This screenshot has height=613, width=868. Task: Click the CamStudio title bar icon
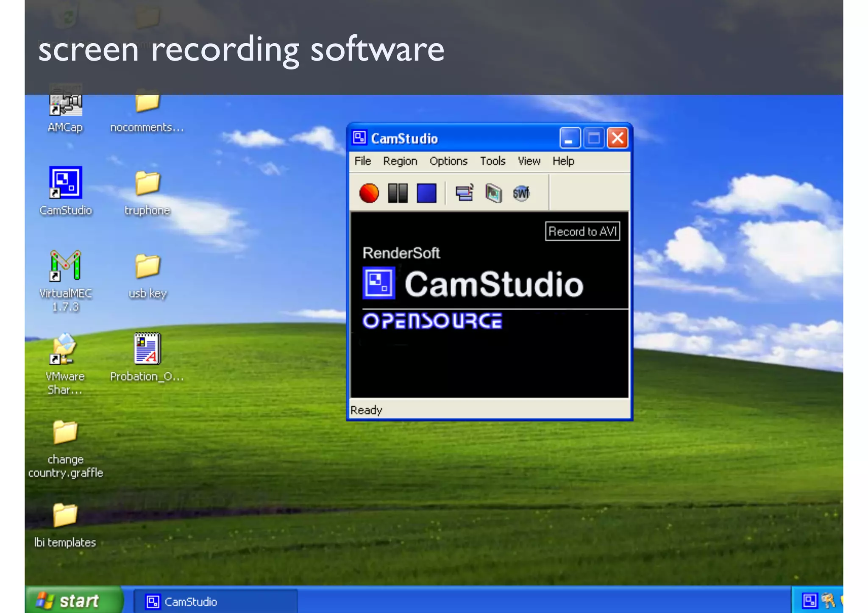click(x=360, y=138)
